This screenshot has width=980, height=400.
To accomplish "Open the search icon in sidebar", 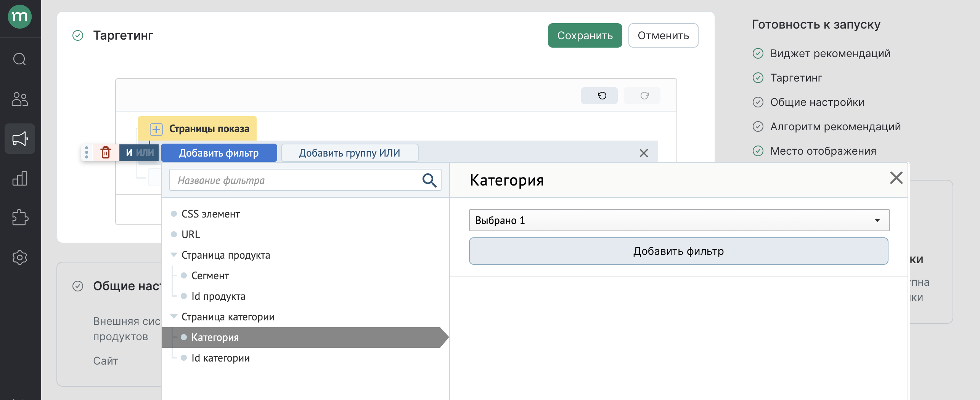I will 20,59.
